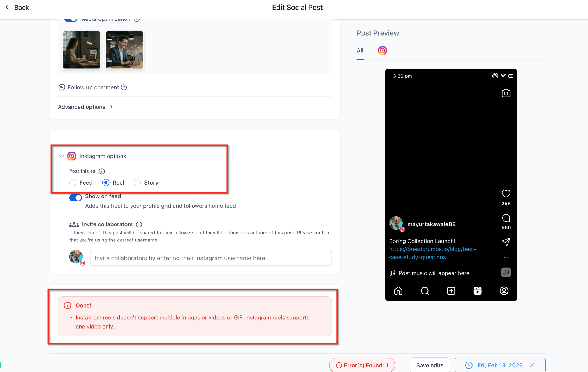Collapse the Instagram options section

tap(61, 156)
